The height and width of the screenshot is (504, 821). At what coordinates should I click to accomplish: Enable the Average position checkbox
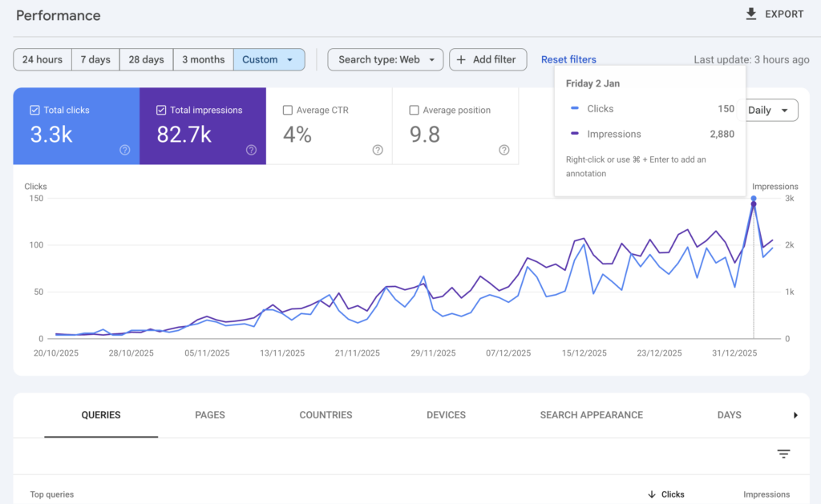[x=415, y=111]
